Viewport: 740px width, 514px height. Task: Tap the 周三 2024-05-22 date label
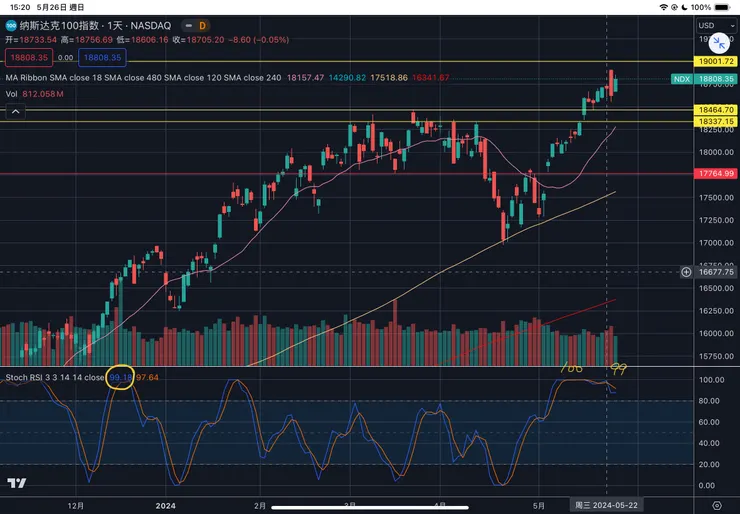[x=606, y=506]
